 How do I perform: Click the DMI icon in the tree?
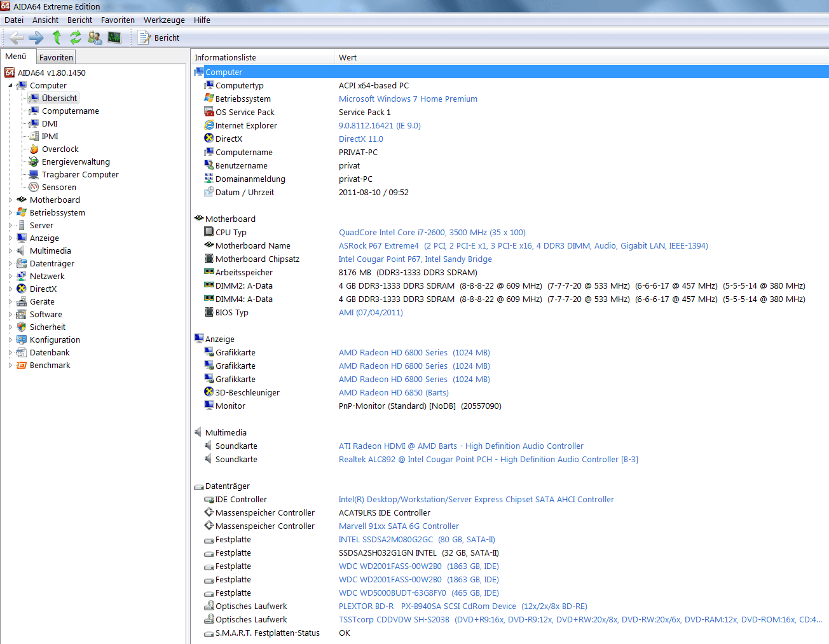pyautogui.click(x=34, y=124)
